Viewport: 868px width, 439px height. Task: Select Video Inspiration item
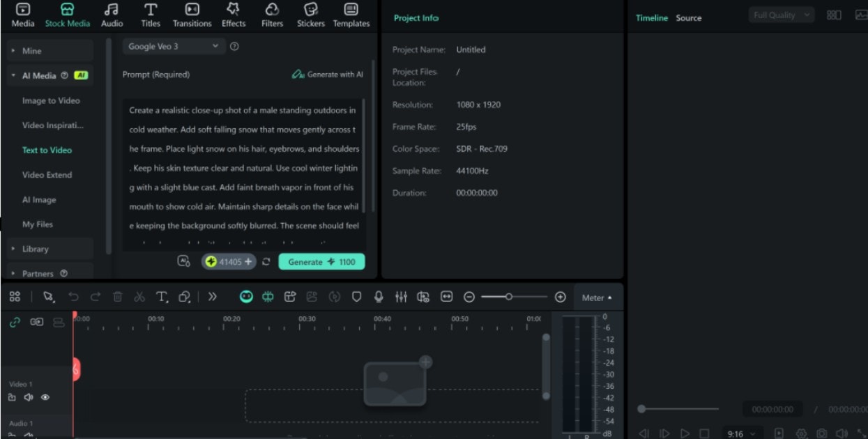coord(53,125)
